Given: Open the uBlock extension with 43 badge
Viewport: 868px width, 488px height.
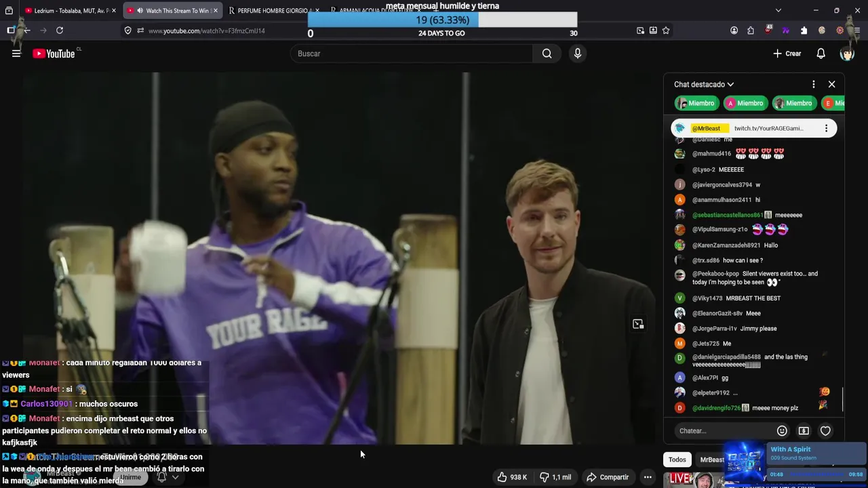Looking at the screenshot, I should pyautogui.click(x=768, y=30).
